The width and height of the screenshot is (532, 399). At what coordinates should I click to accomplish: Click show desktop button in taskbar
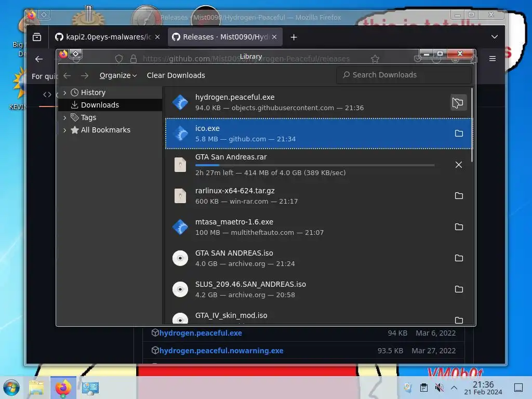tap(518, 388)
